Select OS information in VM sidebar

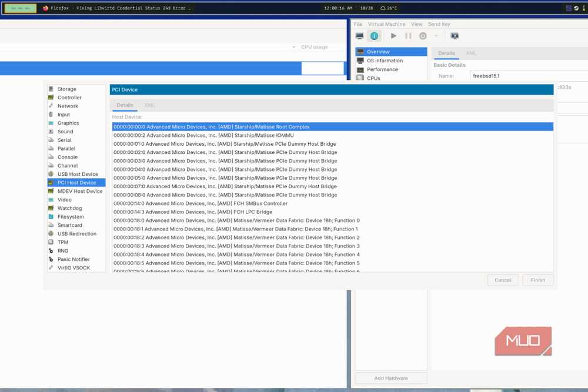(391, 61)
